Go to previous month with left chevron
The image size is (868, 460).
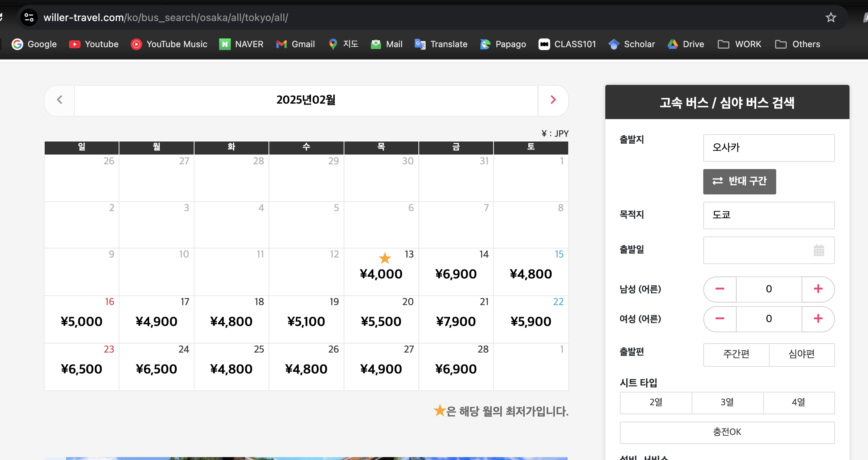[x=60, y=100]
